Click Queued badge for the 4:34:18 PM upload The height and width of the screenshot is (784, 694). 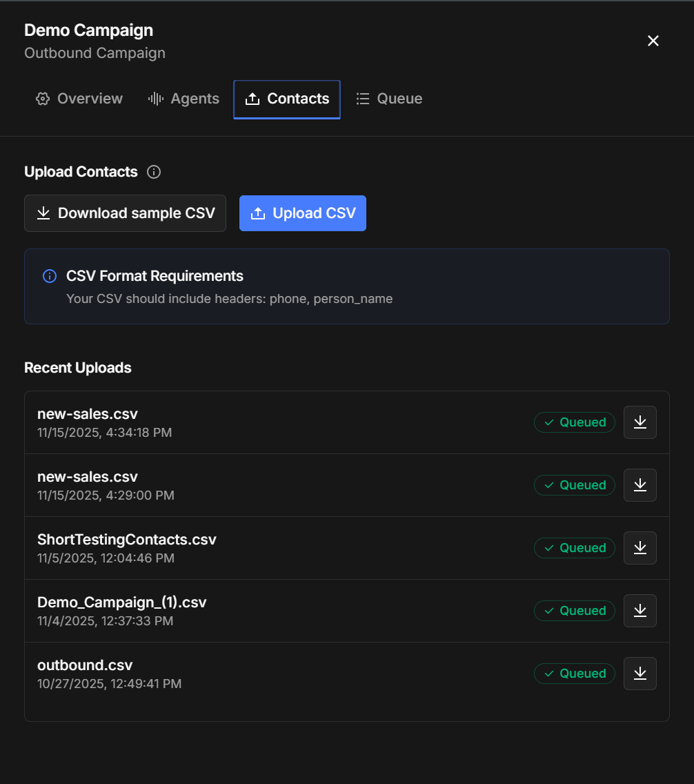[575, 422]
